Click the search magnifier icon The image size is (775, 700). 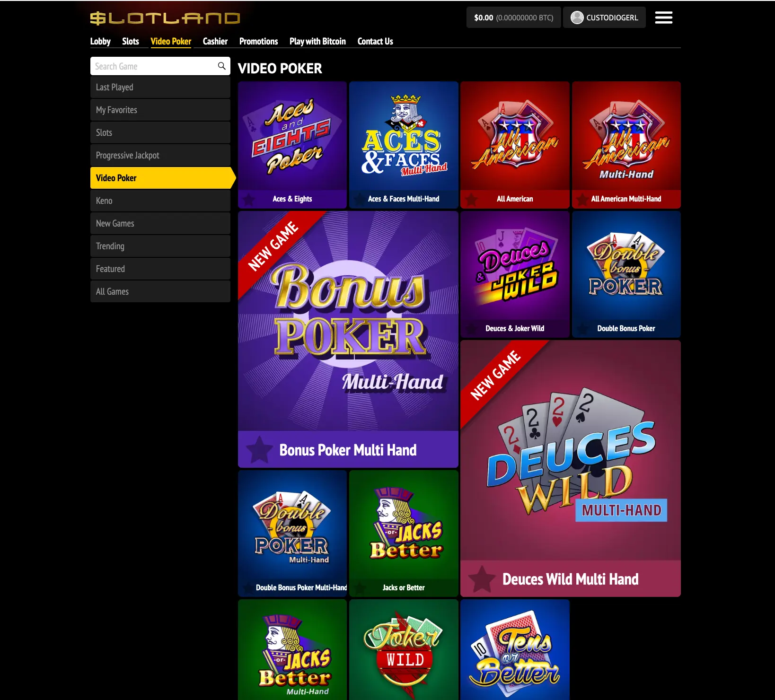pos(221,66)
